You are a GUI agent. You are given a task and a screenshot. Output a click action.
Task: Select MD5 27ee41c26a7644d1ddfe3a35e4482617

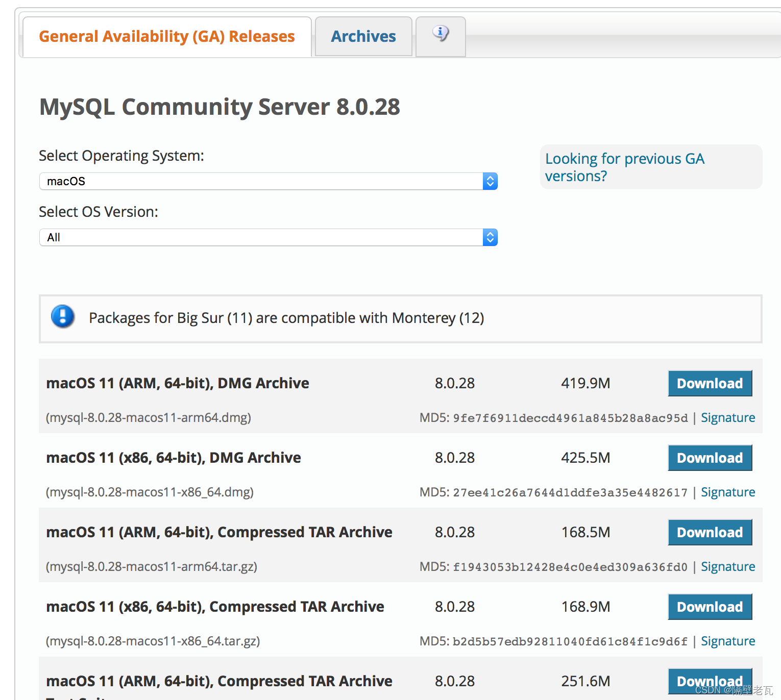pyautogui.click(x=570, y=492)
